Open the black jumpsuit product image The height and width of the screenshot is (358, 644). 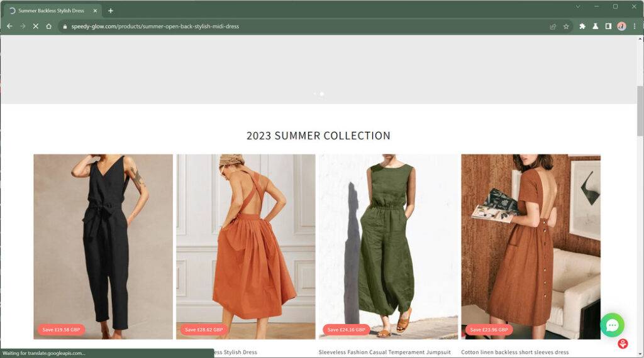(x=103, y=246)
